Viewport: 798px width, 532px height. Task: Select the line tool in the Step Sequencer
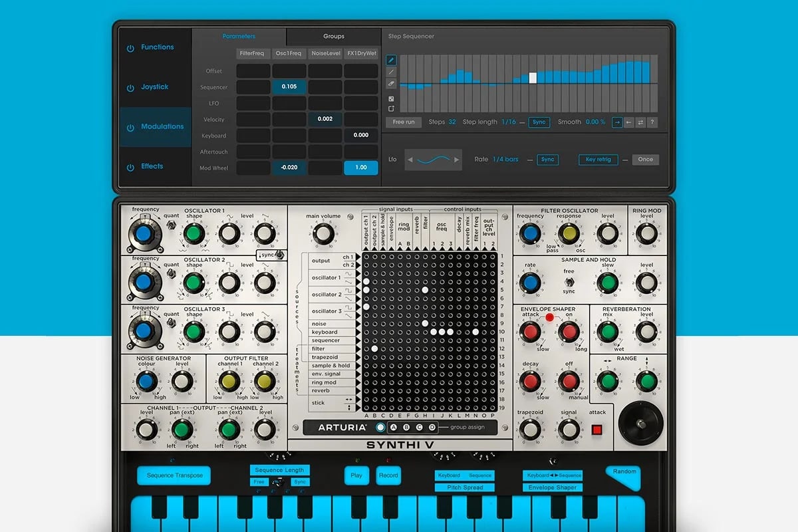(x=391, y=72)
